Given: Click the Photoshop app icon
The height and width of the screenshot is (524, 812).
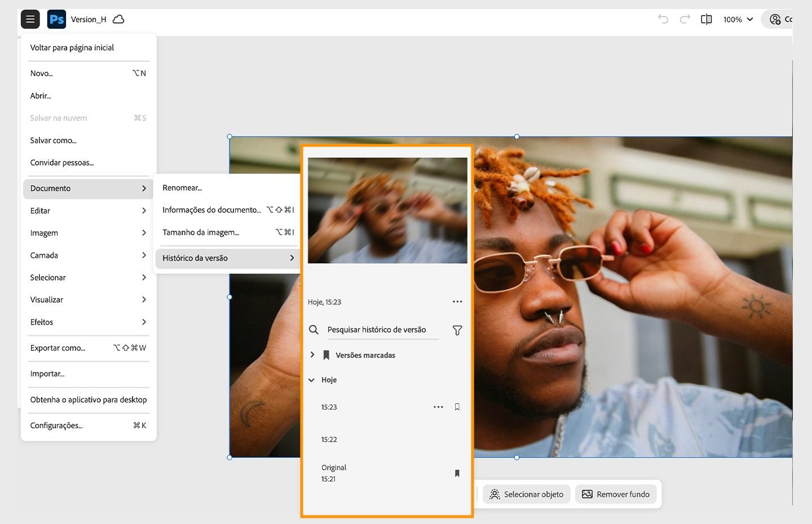Looking at the screenshot, I should [x=56, y=19].
